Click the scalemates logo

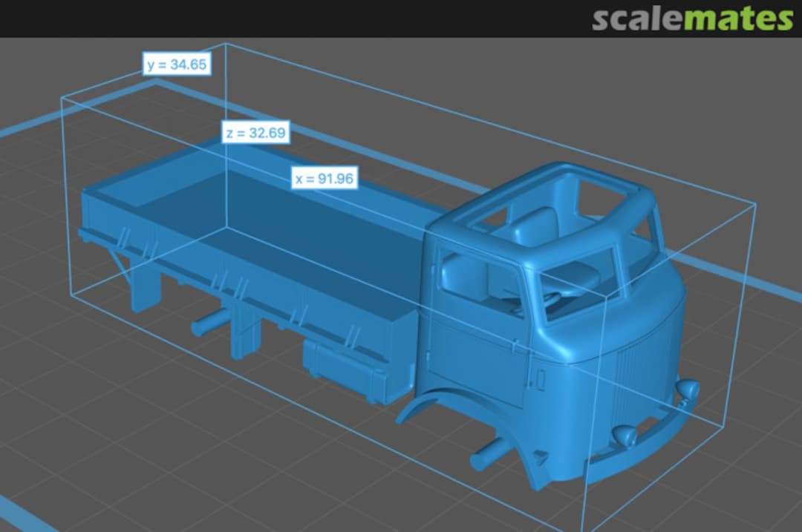coord(692,19)
